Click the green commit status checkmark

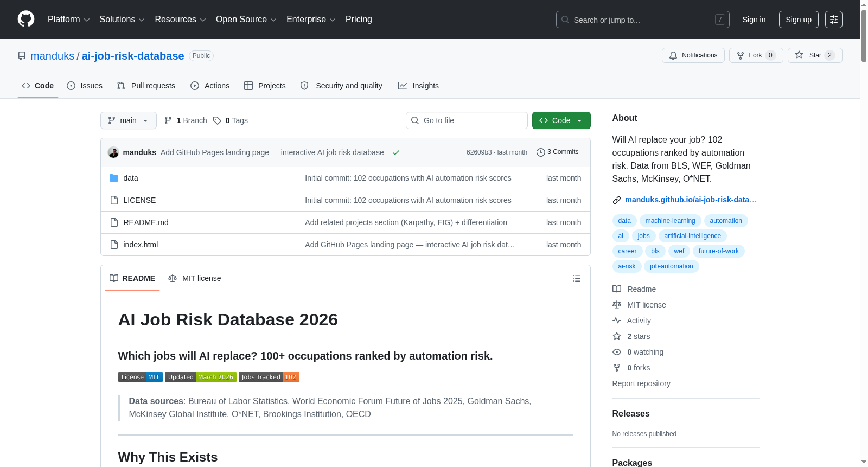[x=396, y=152]
